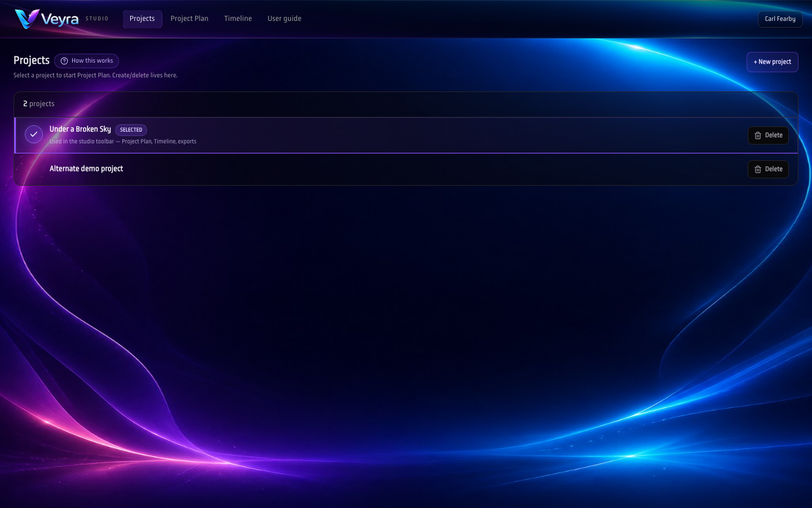
Task: Click the question mark help icon
Action: tap(64, 61)
